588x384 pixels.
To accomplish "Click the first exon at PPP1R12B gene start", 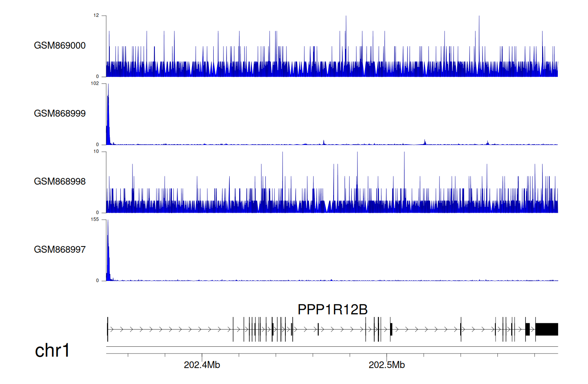I will (107, 329).
